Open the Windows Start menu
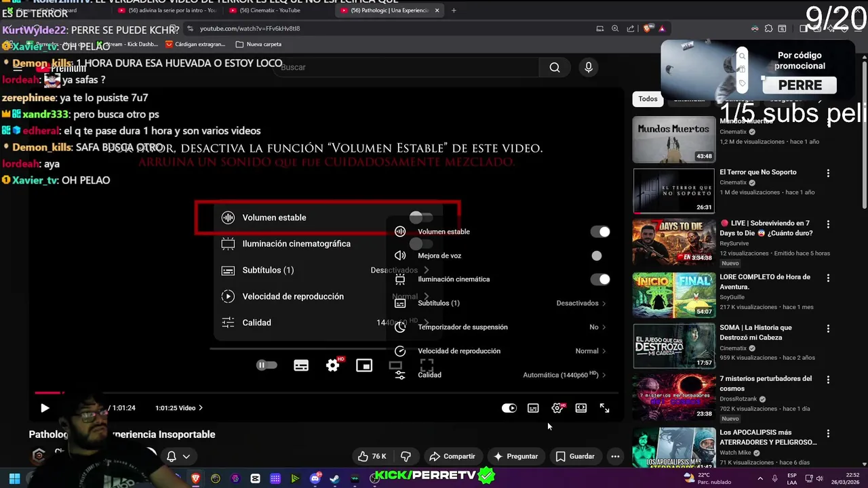Image resolution: width=868 pixels, height=488 pixels. click(14, 479)
